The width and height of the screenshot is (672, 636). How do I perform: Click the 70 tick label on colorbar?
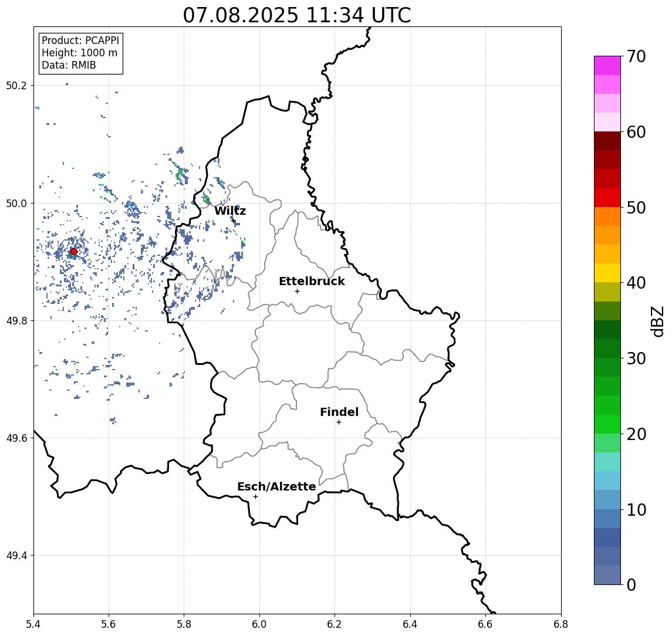pyautogui.click(x=636, y=56)
